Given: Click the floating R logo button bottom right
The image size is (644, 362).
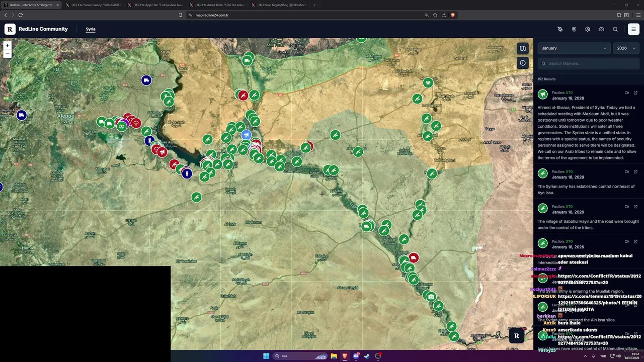Looking at the screenshot, I should pyautogui.click(x=516, y=336).
